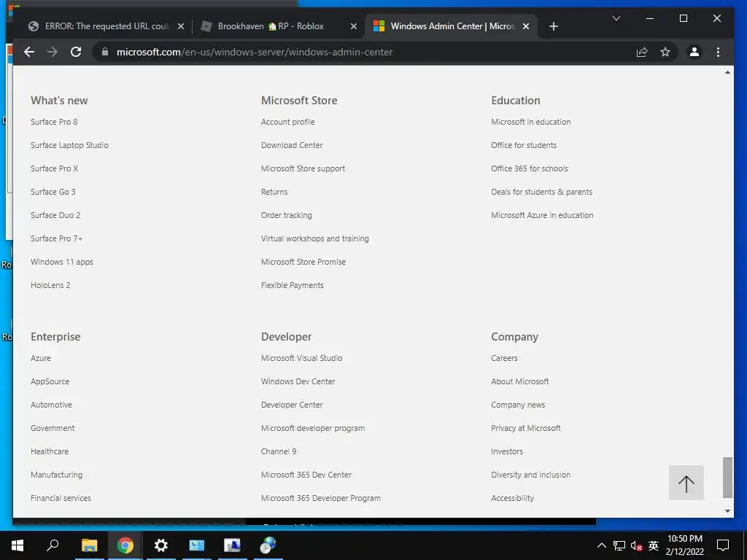Open the Healthcare link
Screen dimensions: 747x560
tap(50, 451)
